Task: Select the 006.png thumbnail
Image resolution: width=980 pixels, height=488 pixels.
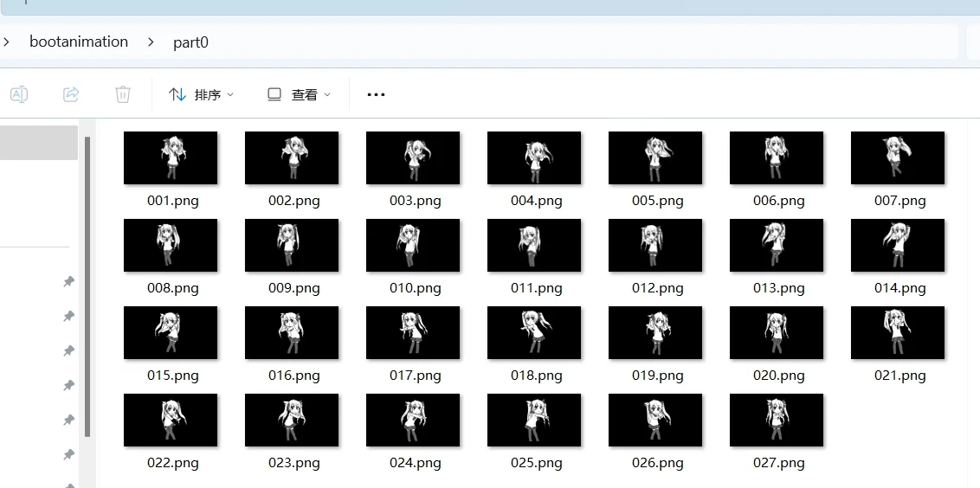Action: tap(777, 157)
